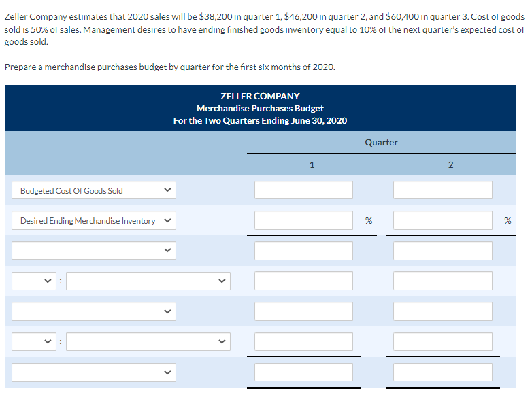532x401 pixels.
Task: Expand the last row label dropdown
Action: (94, 372)
